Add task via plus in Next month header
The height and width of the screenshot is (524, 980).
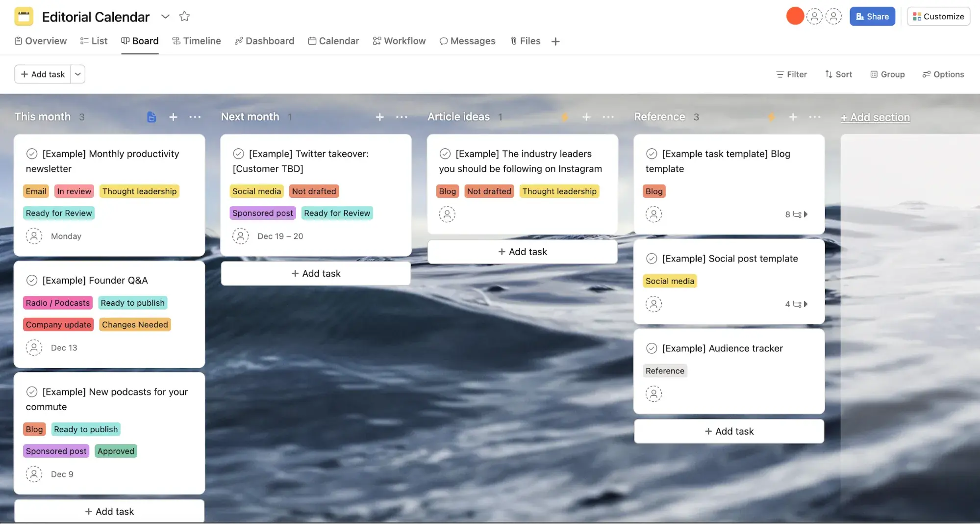[380, 117]
